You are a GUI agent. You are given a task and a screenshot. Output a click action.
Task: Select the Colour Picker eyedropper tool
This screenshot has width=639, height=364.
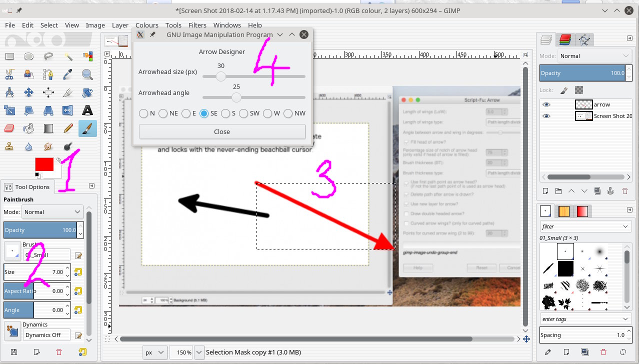coord(68,74)
